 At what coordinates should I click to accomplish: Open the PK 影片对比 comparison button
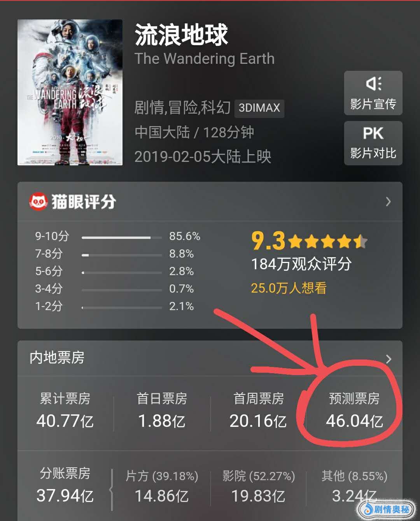click(373, 143)
